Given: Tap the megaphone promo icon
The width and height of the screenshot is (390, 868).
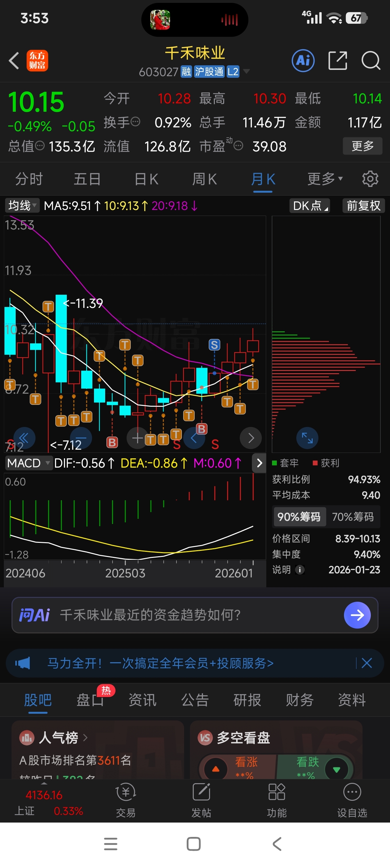Looking at the screenshot, I should (23, 663).
